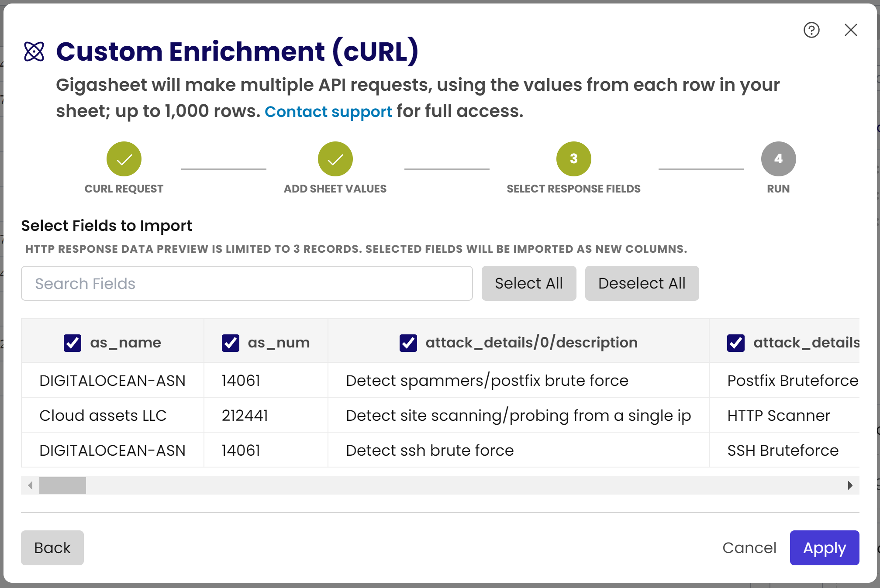The image size is (880, 588).
Task: Cancel the enrichment dialog
Action: tap(749, 548)
